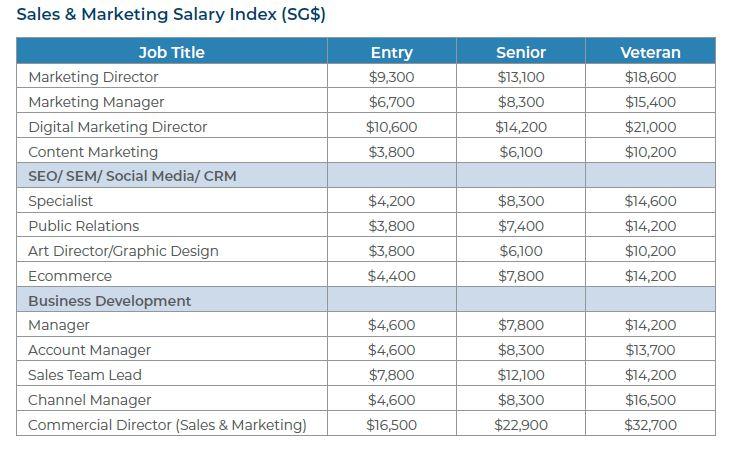
Task: Select the $10,600 entry salary cell
Action: (x=391, y=127)
